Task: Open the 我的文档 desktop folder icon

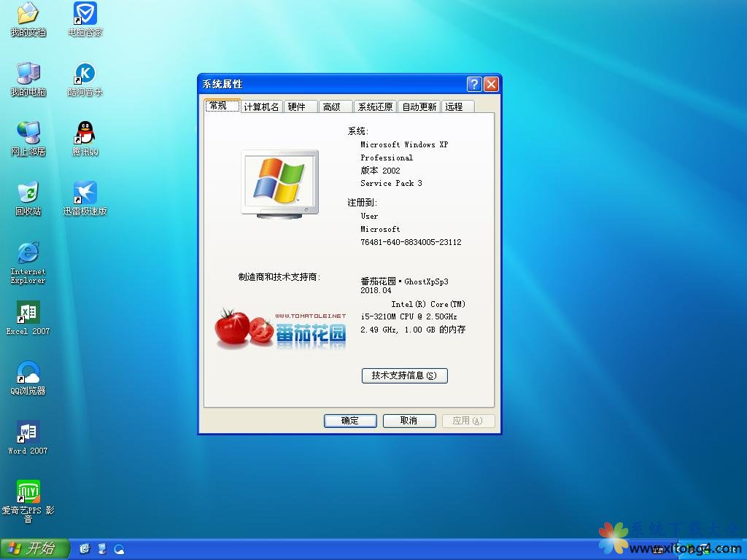Action: tap(28, 14)
